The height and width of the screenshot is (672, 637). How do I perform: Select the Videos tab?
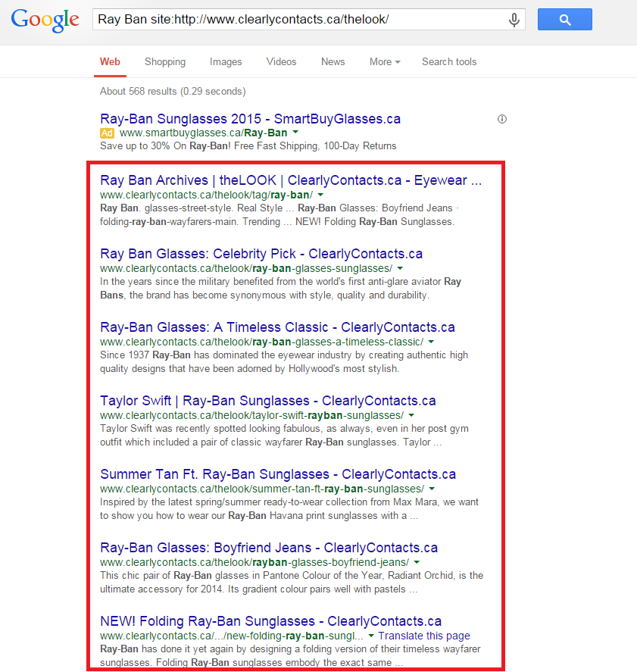pyautogui.click(x=281, y=62)
